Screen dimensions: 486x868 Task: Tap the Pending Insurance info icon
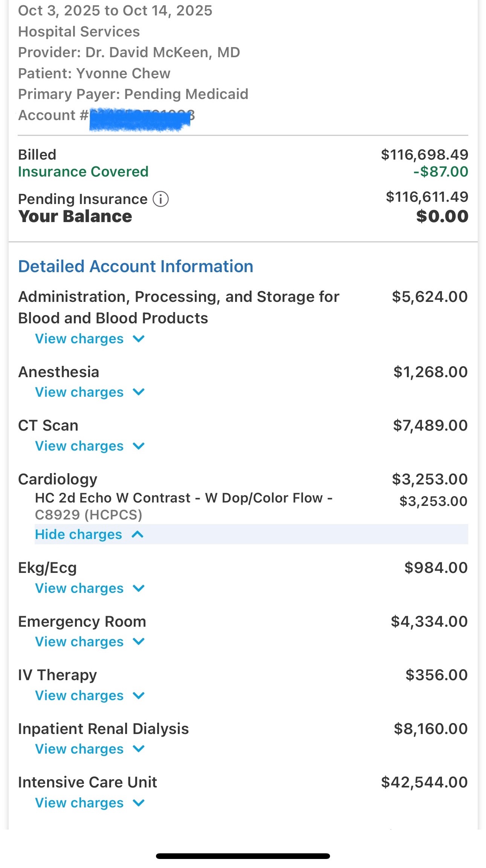tap(160, 199)
